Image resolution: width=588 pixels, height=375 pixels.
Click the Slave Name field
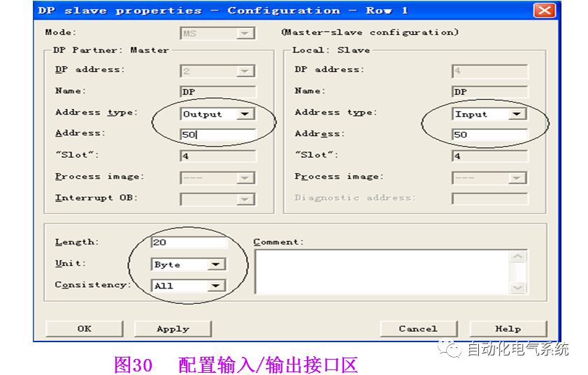tap(489, 91)
